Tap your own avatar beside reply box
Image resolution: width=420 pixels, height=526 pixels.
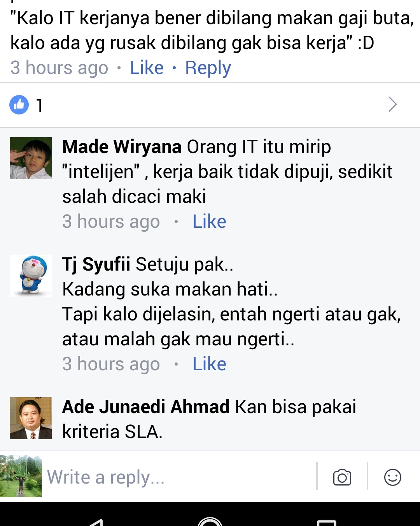tap(21, 476)
